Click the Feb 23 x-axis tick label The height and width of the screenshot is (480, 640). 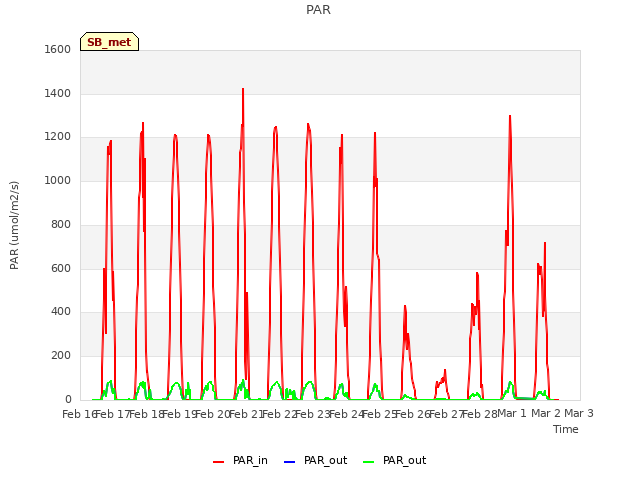[313, 414]
